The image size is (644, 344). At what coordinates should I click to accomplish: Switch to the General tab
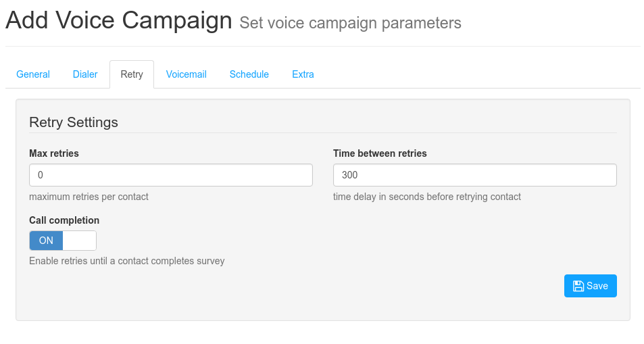(33, 74)
